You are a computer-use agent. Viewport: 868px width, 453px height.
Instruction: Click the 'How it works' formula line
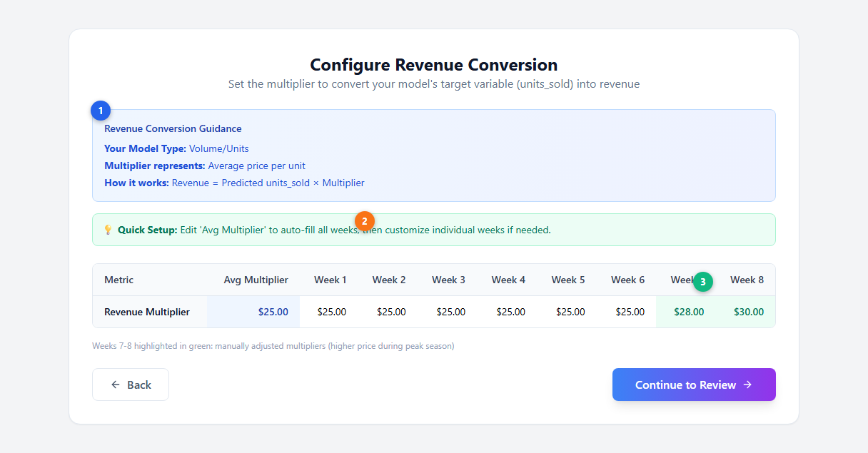tap(234, 183)
